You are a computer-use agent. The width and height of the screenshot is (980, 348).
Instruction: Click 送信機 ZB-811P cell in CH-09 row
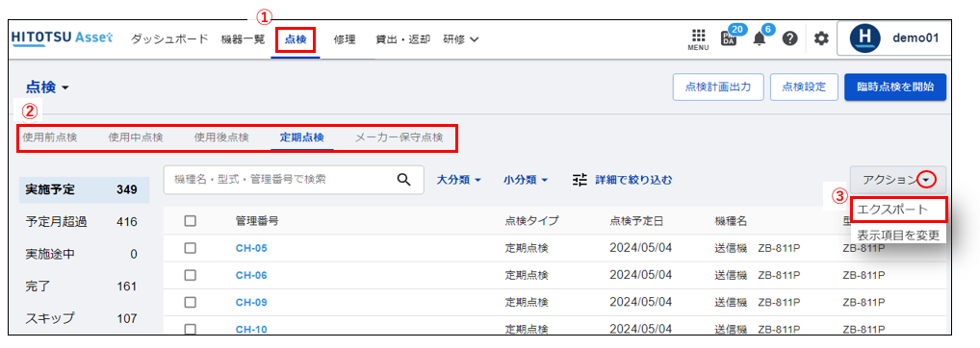758,303
